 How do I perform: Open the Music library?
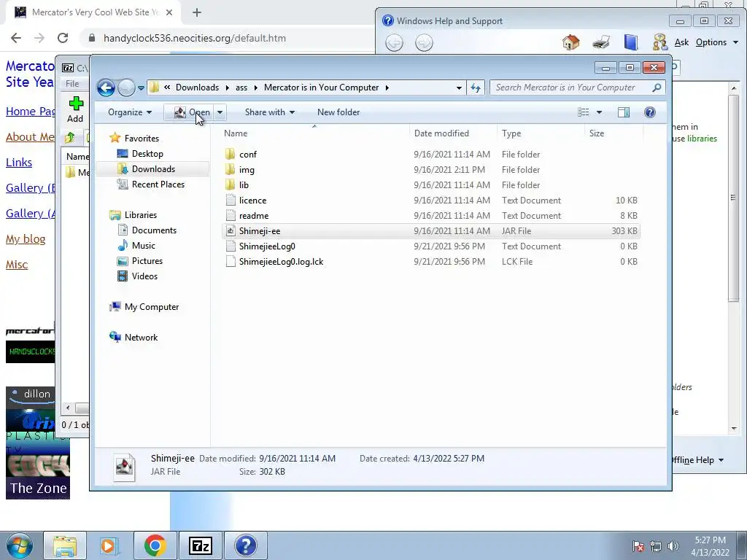point(143,246)
